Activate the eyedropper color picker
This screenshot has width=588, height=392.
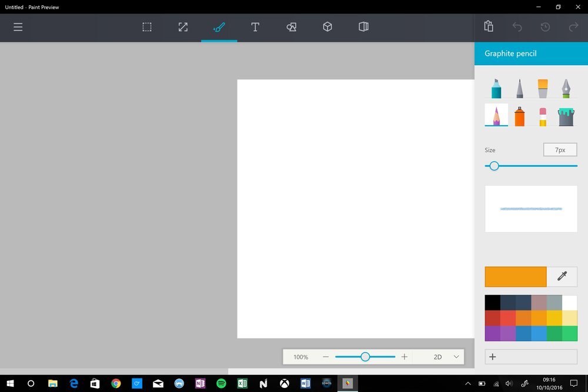pos(562,276)
